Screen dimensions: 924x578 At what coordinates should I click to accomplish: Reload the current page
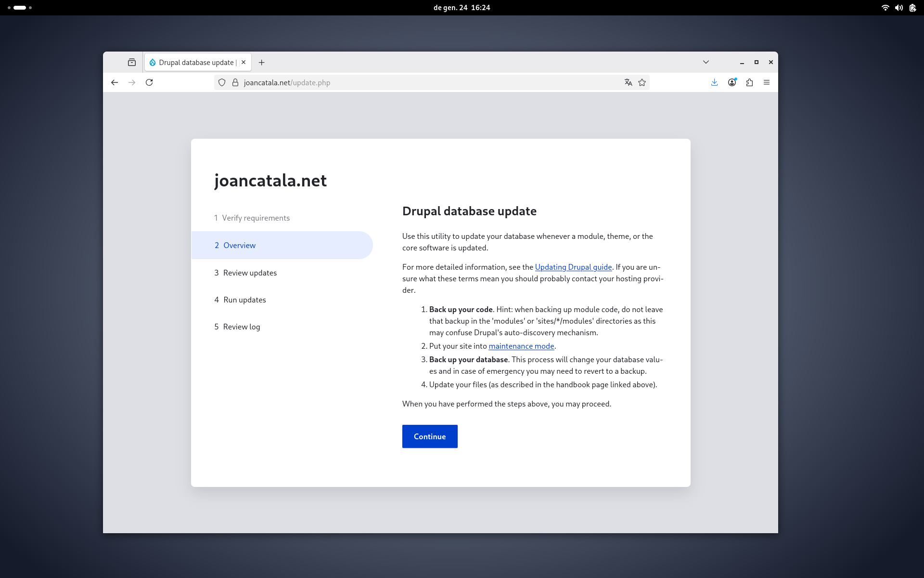click(149, 82)
